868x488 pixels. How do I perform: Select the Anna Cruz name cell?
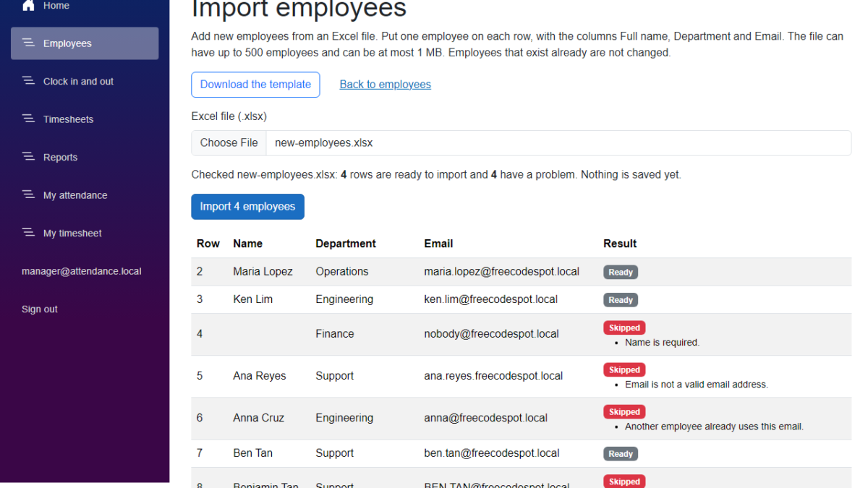coord(259,418)
